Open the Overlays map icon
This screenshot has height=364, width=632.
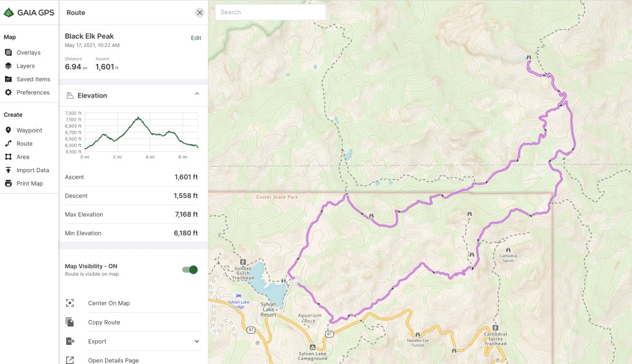click(x=9, y=53)
